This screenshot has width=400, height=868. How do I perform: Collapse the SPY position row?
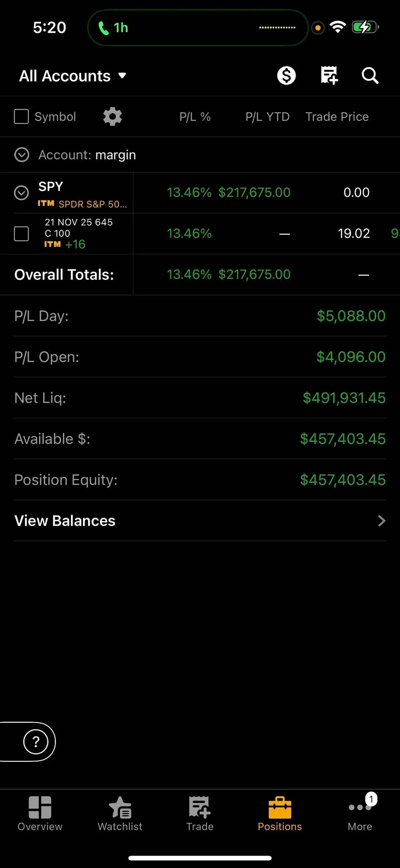click(x=21, y=193)
